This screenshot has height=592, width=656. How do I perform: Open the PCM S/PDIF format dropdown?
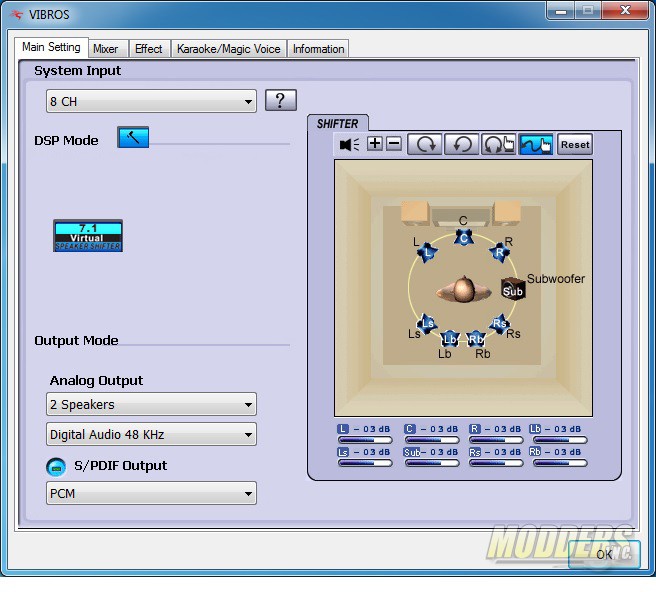tap(151, 493)
